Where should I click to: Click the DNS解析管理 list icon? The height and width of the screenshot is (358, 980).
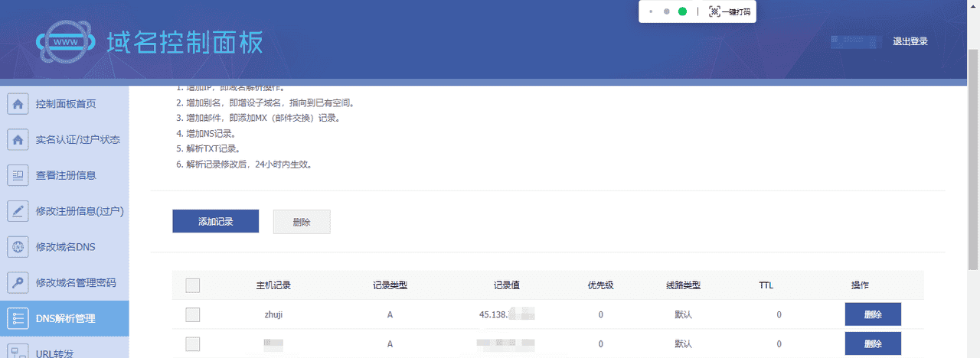click(18, 318)
